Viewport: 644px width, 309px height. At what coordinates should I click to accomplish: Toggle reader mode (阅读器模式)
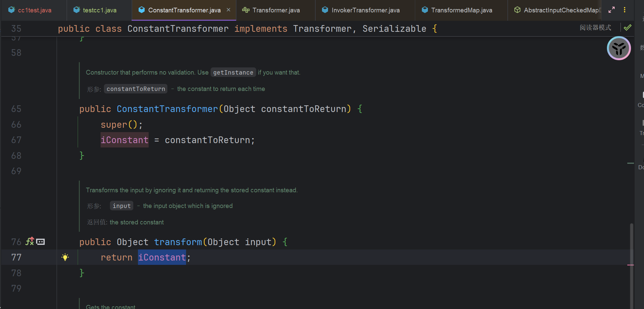pos(595,28)
